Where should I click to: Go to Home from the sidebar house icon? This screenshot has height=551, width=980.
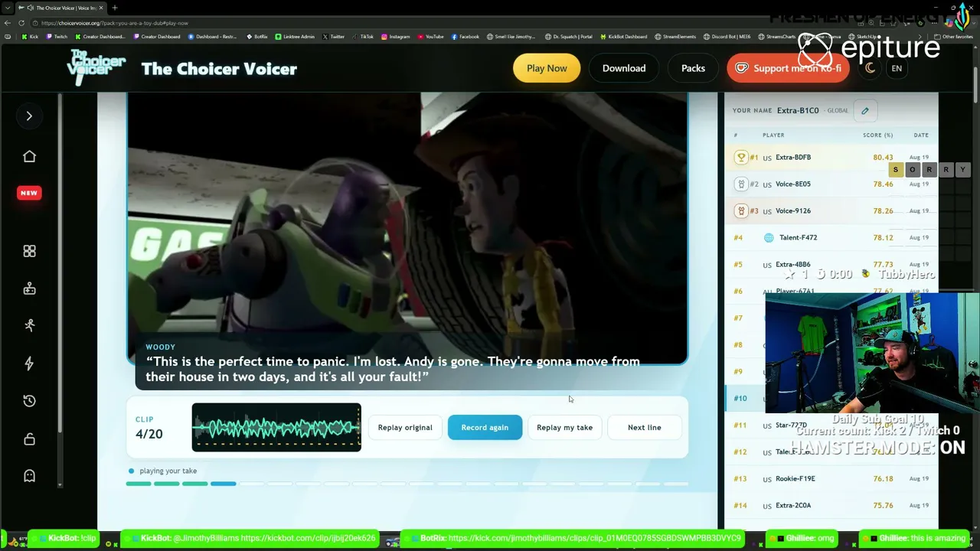click(x=29, y=156)
